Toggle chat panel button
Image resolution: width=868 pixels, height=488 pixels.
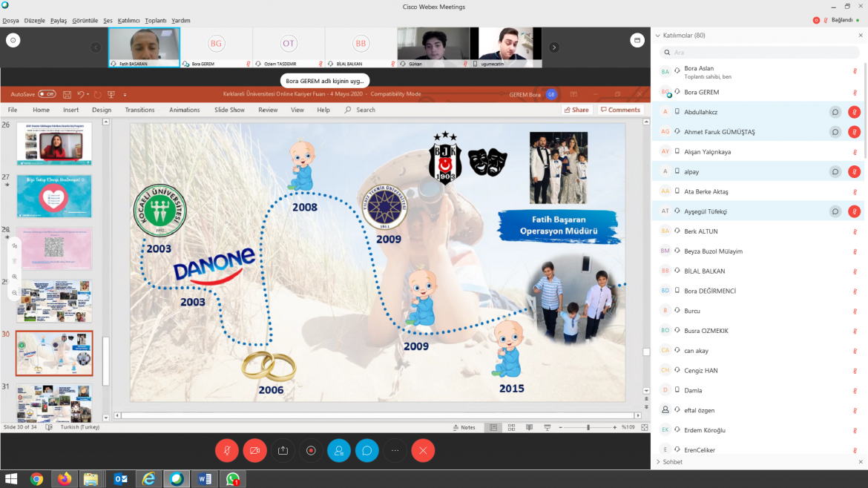coord(367,450)
